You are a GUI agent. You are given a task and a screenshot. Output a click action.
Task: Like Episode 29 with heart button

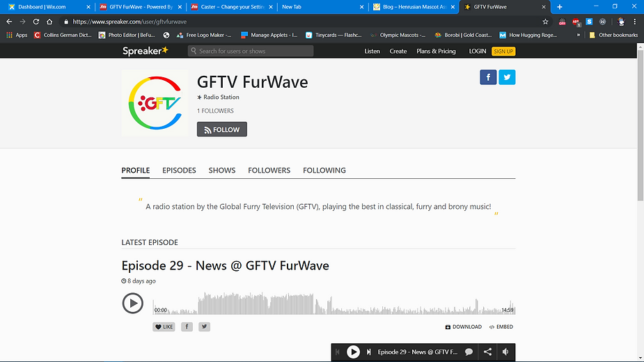tap(164, 326)
